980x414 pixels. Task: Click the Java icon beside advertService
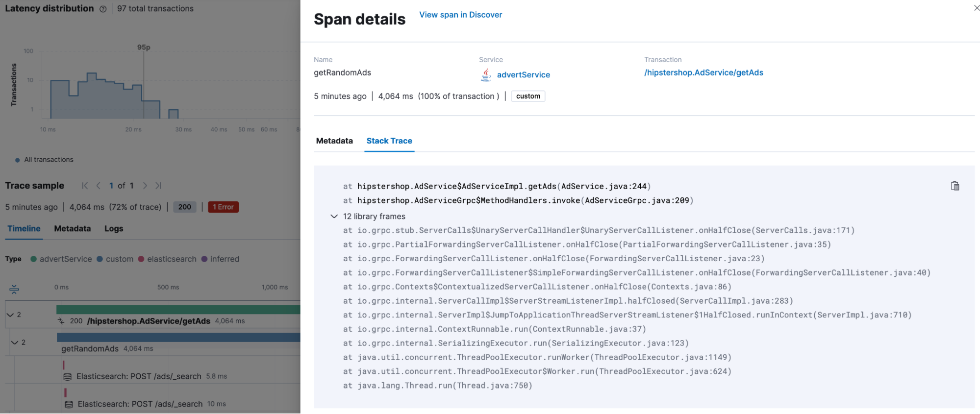click(485, 75)
